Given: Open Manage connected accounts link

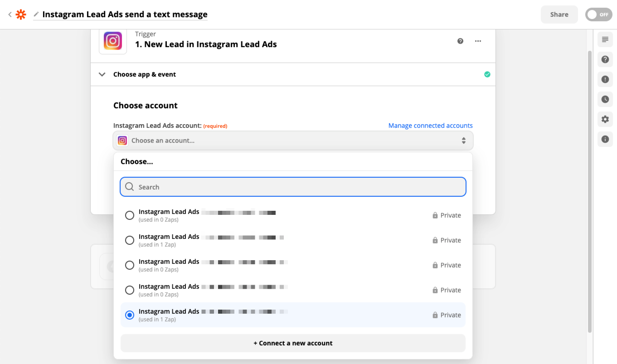Looking at the screenshot, I should (x=430, y=126).
